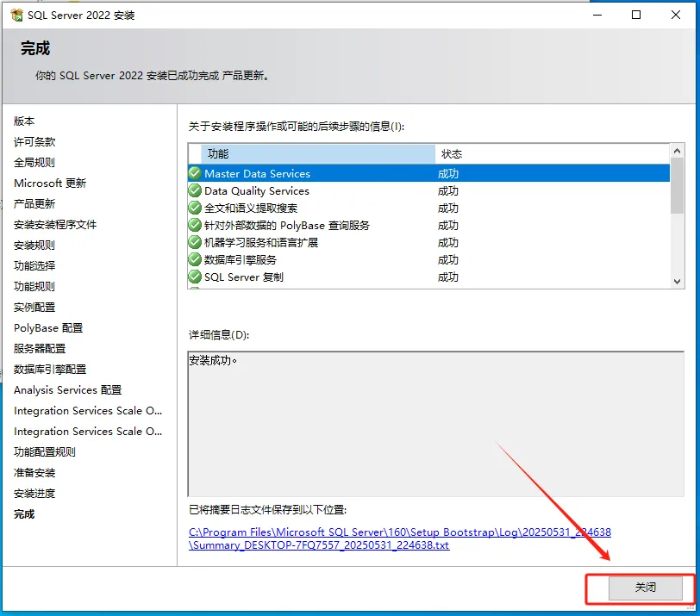Screen dimensions: 700x616
Task: Click the 服务器配置 step in the sidebar
Action: click(x=40, y=348)
